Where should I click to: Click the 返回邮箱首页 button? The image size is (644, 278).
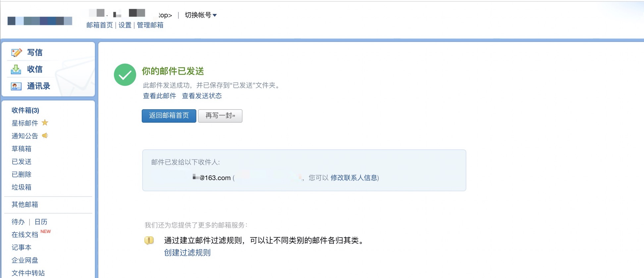[x=169, y=116]
